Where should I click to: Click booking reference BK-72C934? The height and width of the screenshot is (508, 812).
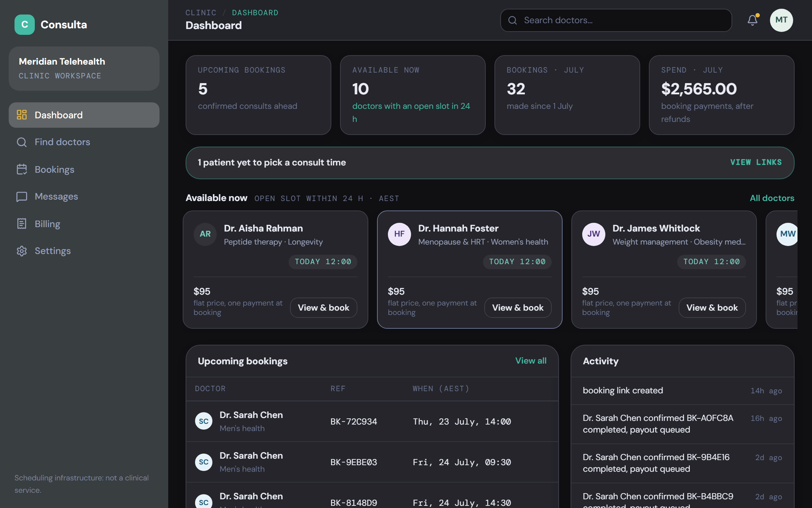point(353,422)
